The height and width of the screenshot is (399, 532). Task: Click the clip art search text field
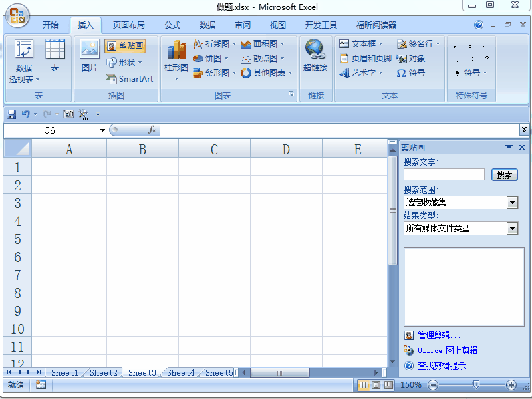(x=444, y=174)
